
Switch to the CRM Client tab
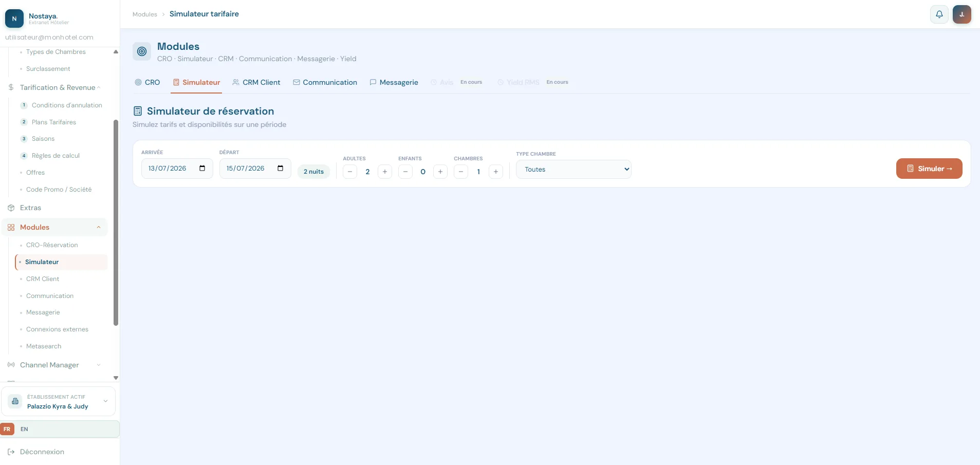coord(256,82)
